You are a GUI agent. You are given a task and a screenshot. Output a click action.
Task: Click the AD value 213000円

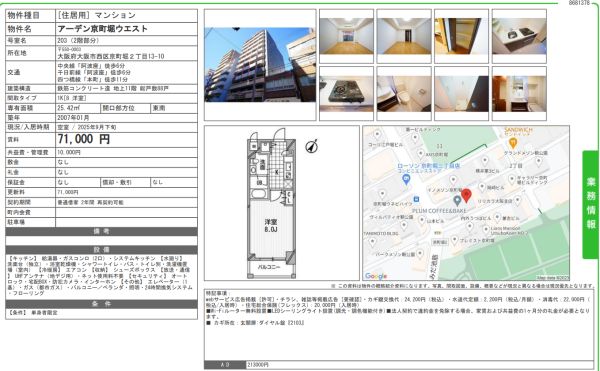[258, 365]
